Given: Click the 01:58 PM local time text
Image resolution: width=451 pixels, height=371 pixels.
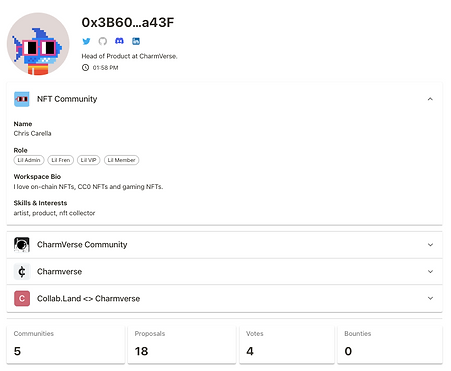Looking at the screenshot, I should click(105, 68).
